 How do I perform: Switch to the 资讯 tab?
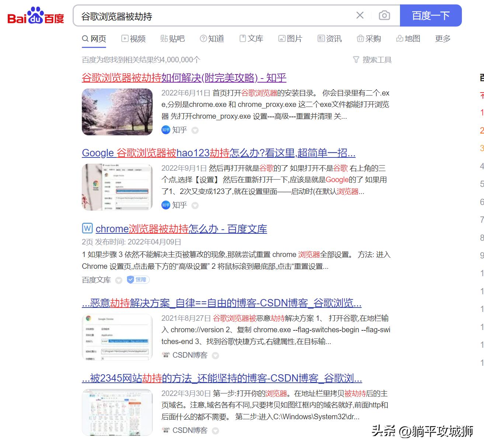coord(330,38)
